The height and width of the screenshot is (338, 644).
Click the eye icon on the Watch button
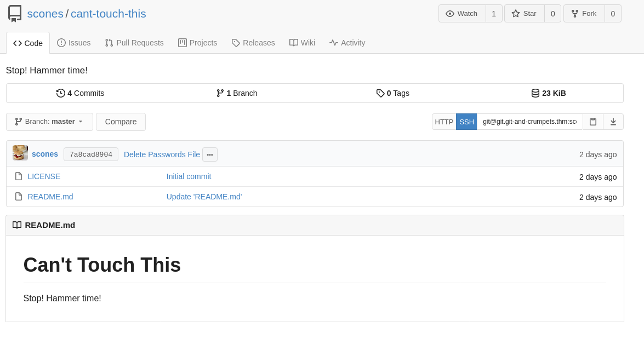click(x=451, y=13)
